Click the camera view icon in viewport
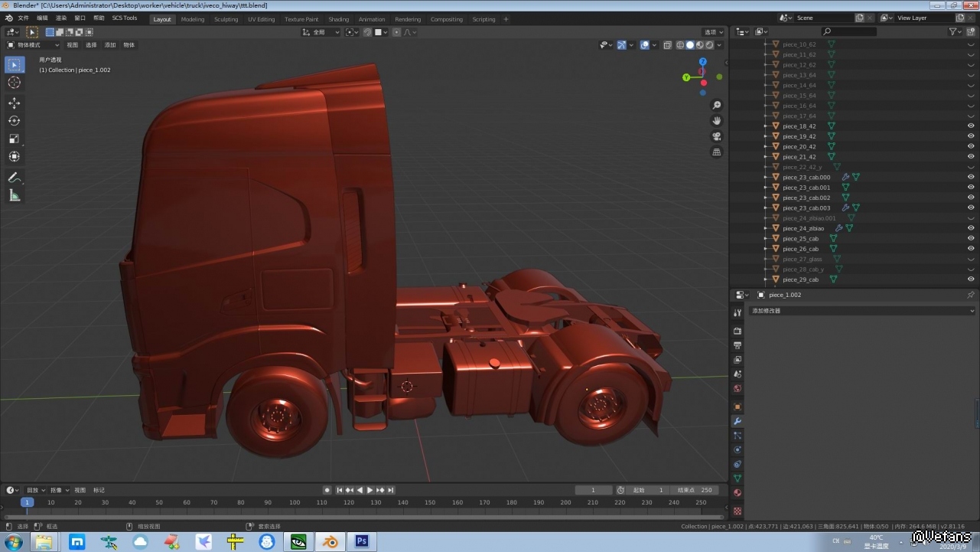980x552 pixels. pos(717,136)
